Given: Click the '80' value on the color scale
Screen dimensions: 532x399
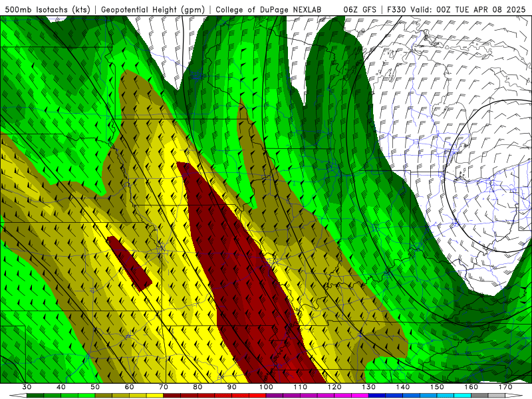Looking at the screenshot, I should point(198,387).
